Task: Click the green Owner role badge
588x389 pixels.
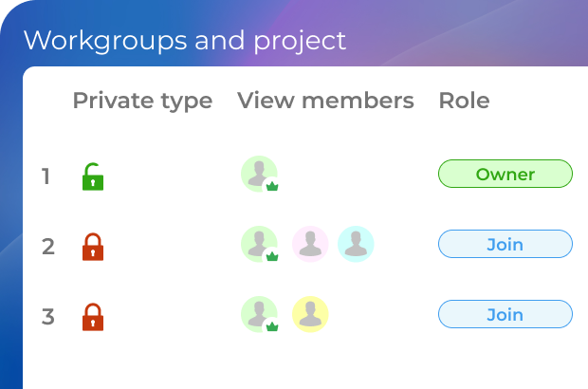Action: pyautogui.click(x=505, y=175)
